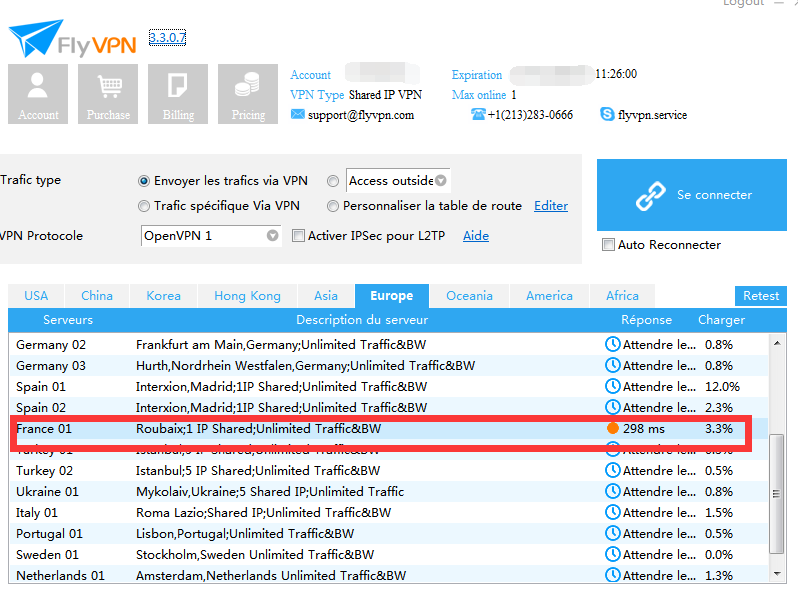Switch to the USA server tab
The width and height of the screenshot is (798, 595).
(x=36, y=296)
